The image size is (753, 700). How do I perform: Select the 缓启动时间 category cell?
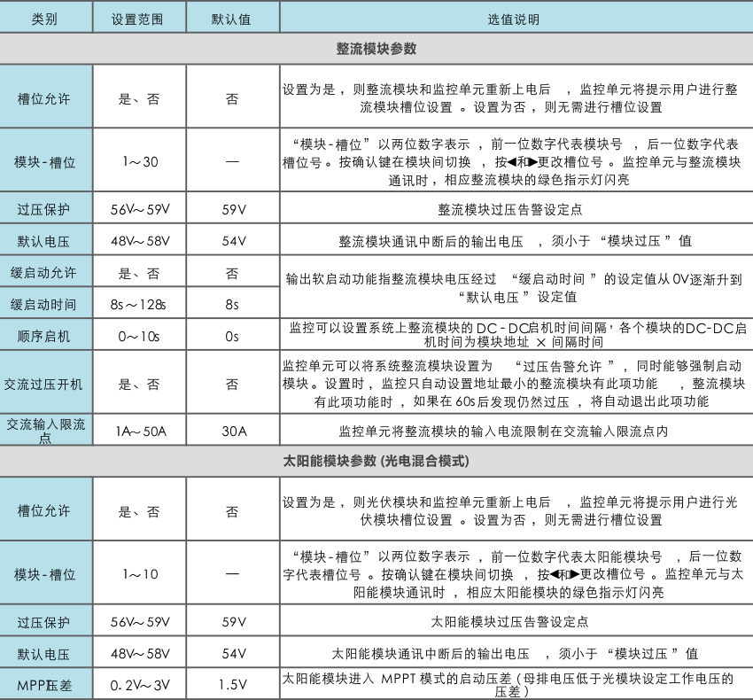click(45, 304)
